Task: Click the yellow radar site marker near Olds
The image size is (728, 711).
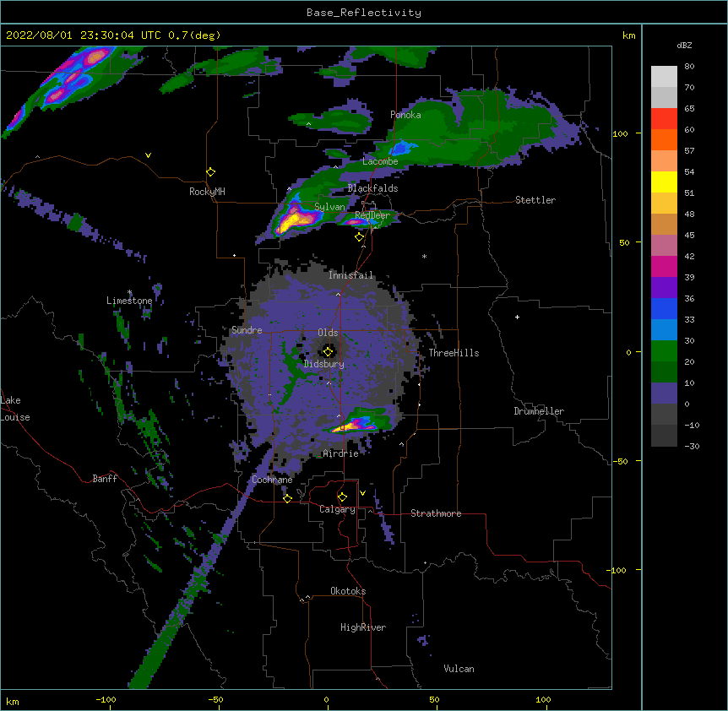Action: click(328, 351)
